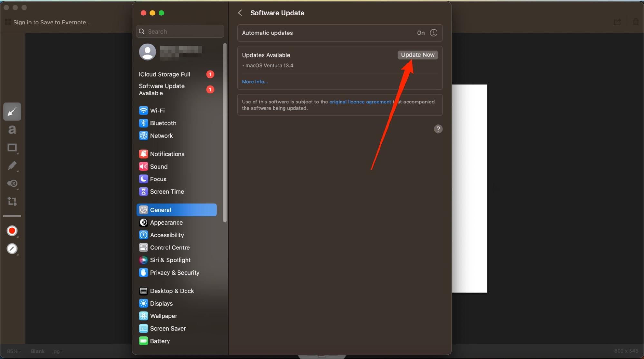Click the white canvas in Skitch window
The height and width of the screenshot is (359, 644).
click(x=469, y=189)
